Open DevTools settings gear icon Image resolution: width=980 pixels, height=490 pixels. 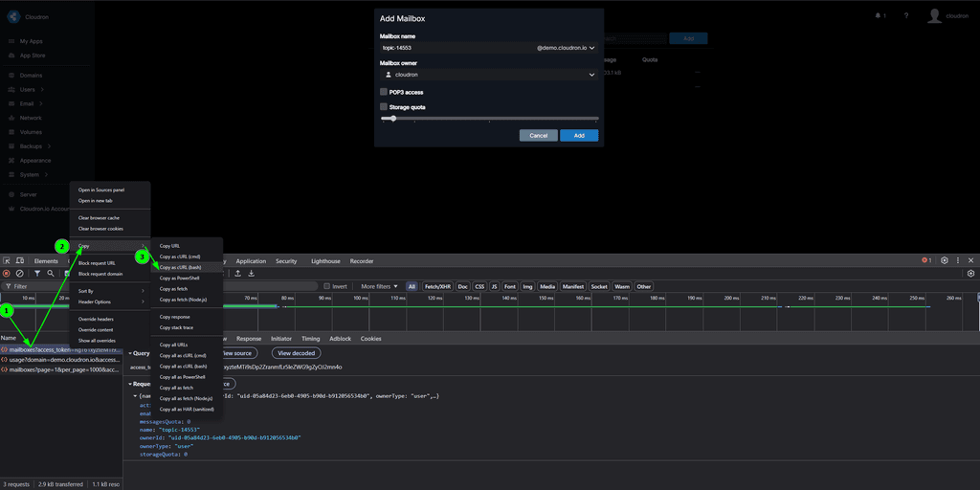pos(945,260)
